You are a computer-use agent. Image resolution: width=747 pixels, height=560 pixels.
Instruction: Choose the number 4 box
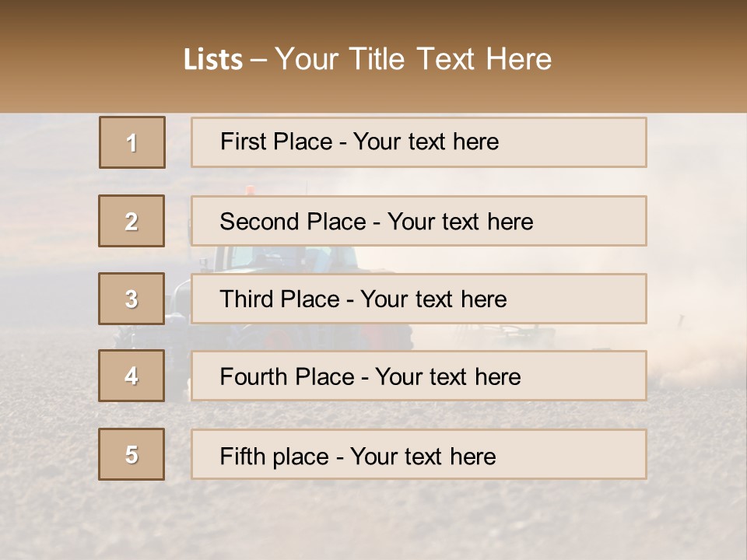[x=132, y=376]
